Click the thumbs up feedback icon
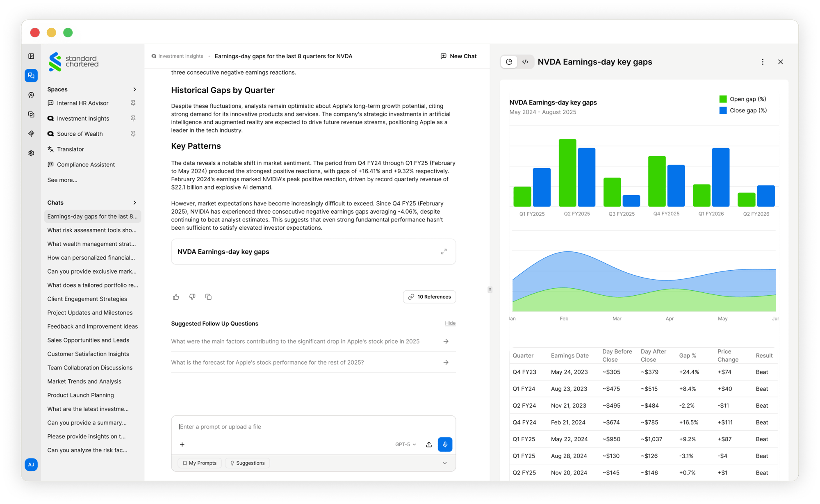The height and width of the screenshot is (504, 820). pyautogui.click(x=176, y=297)
